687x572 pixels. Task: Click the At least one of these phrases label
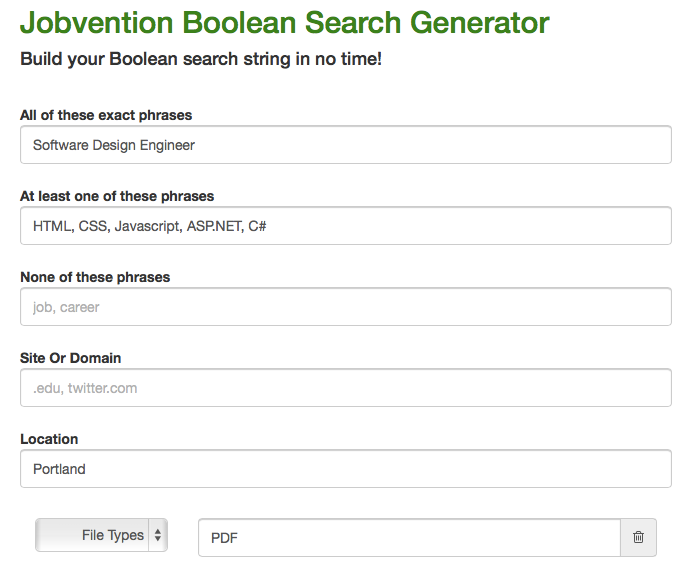(117, 196)
